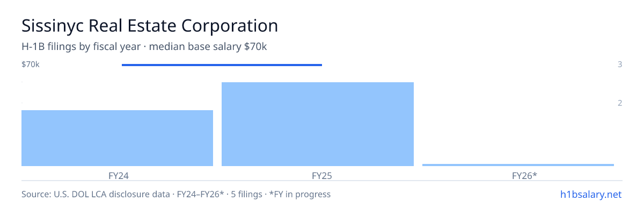644x215 pixels.
Task: Select the FY25 axis label
Action: pos(318,175)
